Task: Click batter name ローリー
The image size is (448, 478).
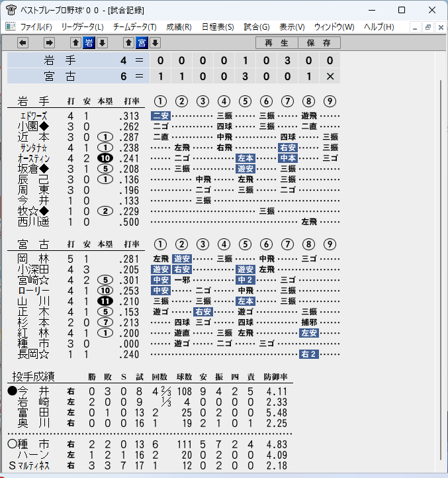Action: 34,291
